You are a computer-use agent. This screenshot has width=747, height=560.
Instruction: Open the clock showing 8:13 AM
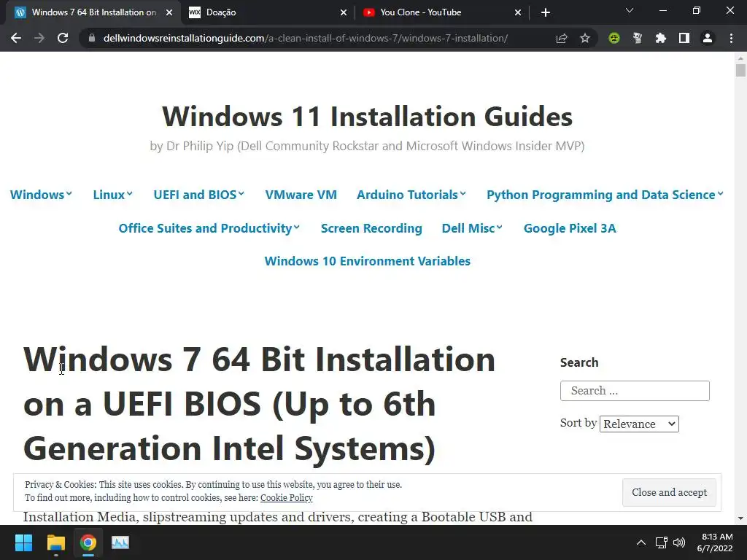tap(715, 542)
